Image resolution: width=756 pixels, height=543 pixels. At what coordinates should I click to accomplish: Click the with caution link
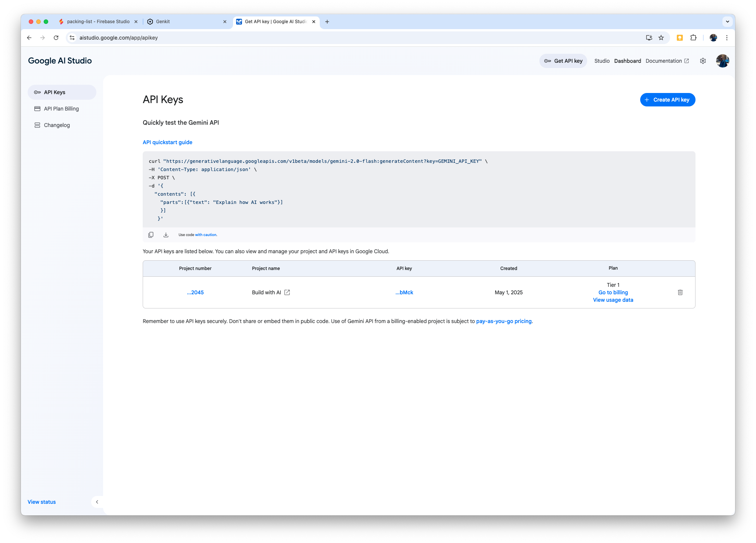tap(206, 235)
